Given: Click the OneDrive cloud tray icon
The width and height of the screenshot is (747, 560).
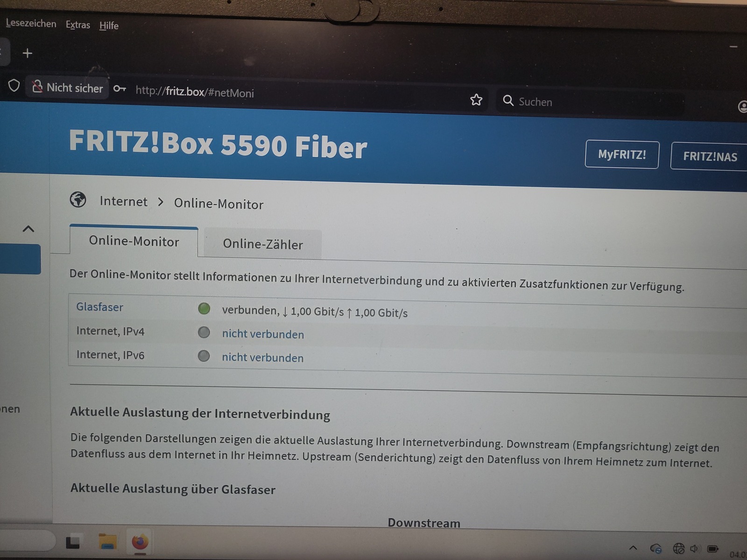Looking at the screenshot, I should (x=656, y=548).
